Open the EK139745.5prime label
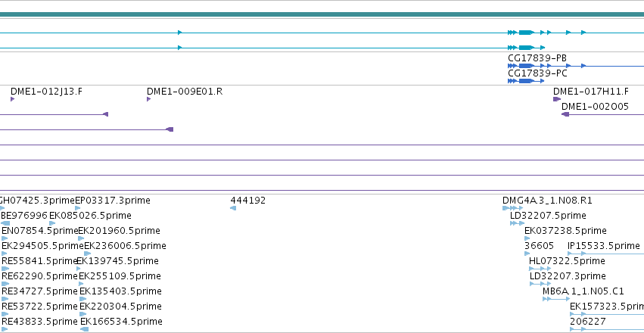Screen dimensions: 644x333 117,261
